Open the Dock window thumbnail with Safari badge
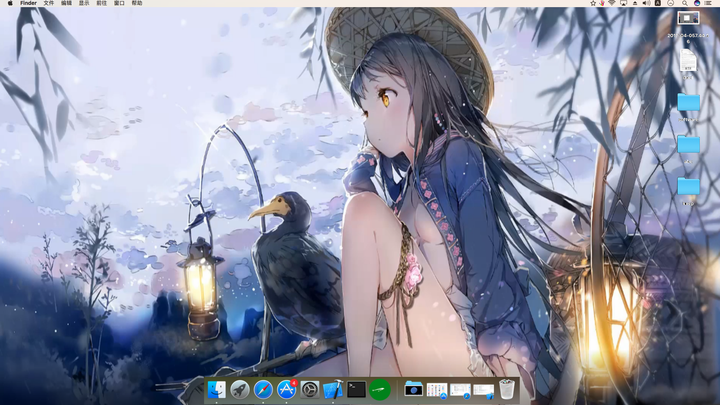This screenshot has width=720, height=405. tap(460, 390)
